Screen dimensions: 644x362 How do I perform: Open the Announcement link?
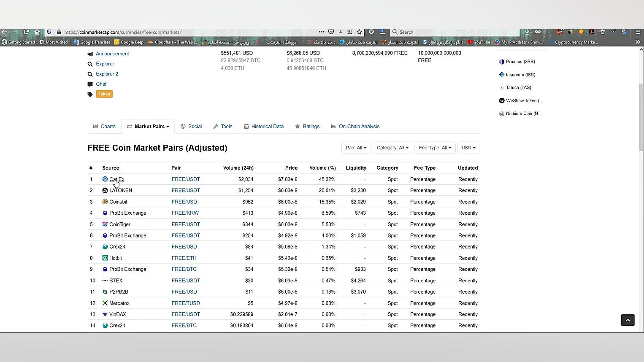pyautogui.click(x=112, y=54)
